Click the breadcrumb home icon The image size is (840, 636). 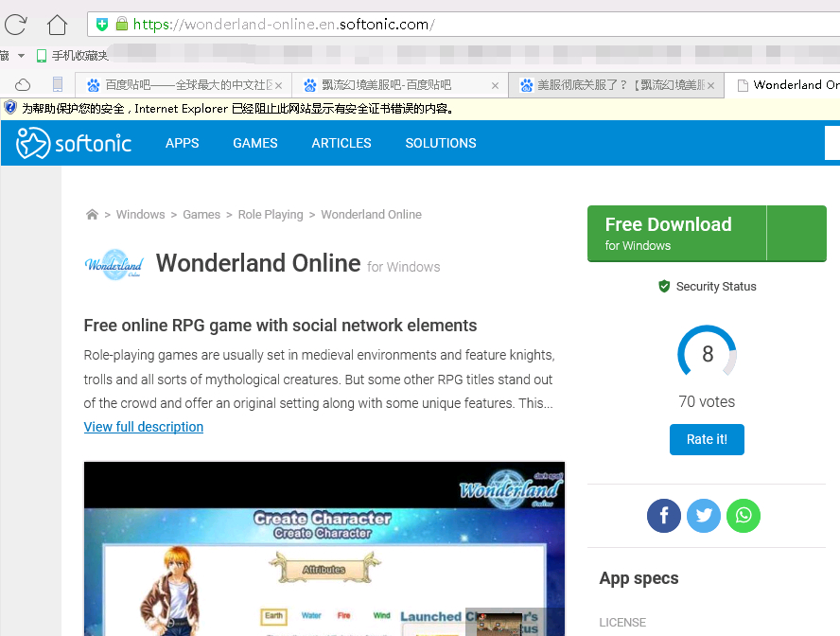[92, 214]
